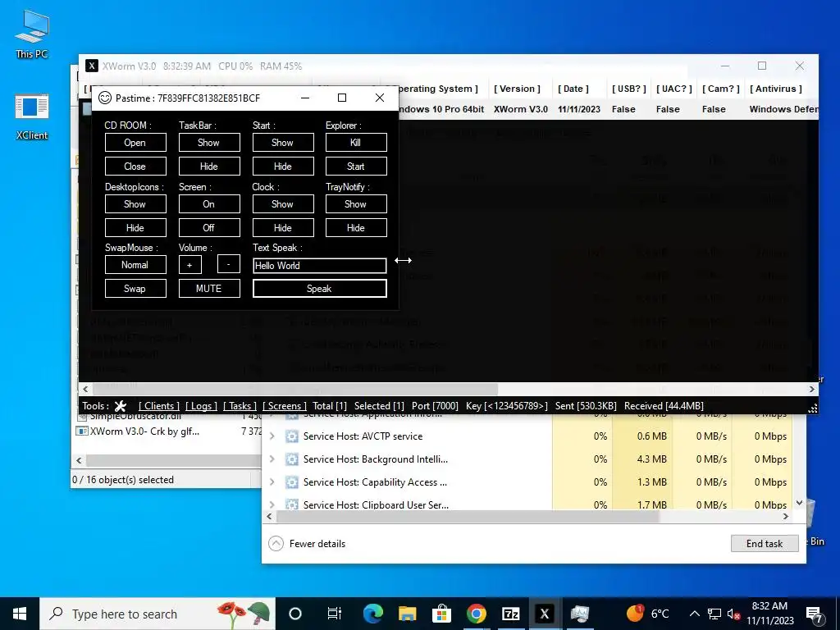Switch to the [Logs] tab
The width and height of the screenshot is (840, 630).
(201, 406)
